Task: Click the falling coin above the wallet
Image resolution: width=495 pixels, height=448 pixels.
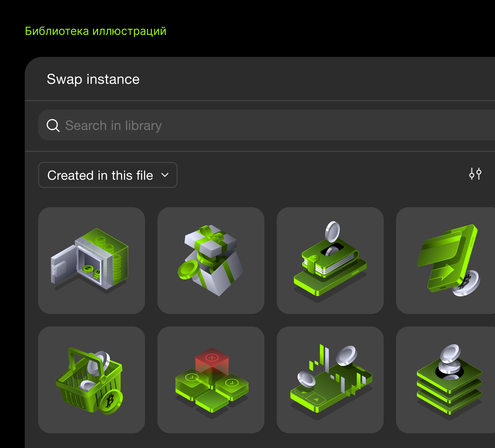Action: (332, 232)
